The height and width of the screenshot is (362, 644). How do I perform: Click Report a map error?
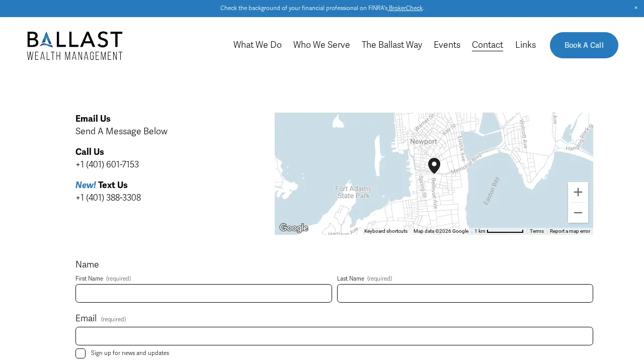pos(570,231)
